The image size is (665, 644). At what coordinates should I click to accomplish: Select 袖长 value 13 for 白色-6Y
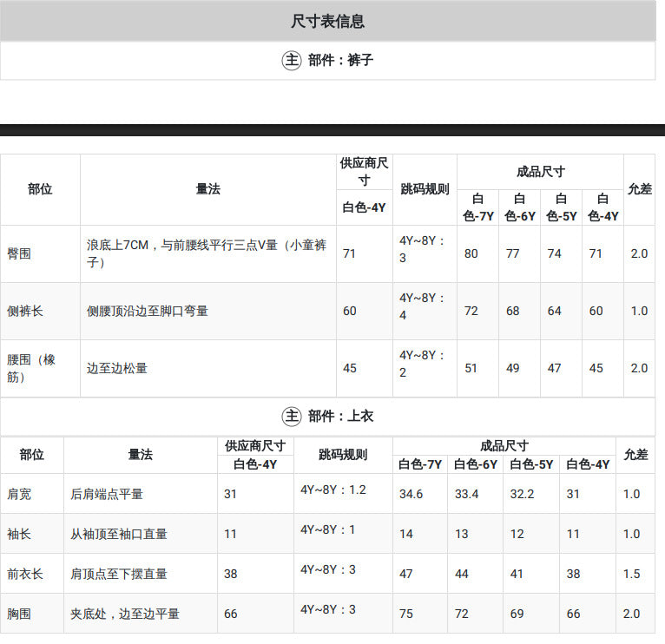point(462,534)
